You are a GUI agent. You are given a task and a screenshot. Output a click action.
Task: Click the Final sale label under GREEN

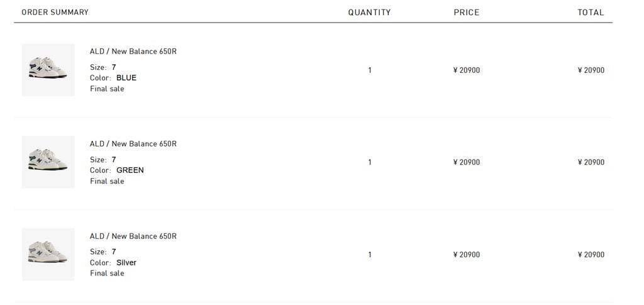(x=107, y=181)
